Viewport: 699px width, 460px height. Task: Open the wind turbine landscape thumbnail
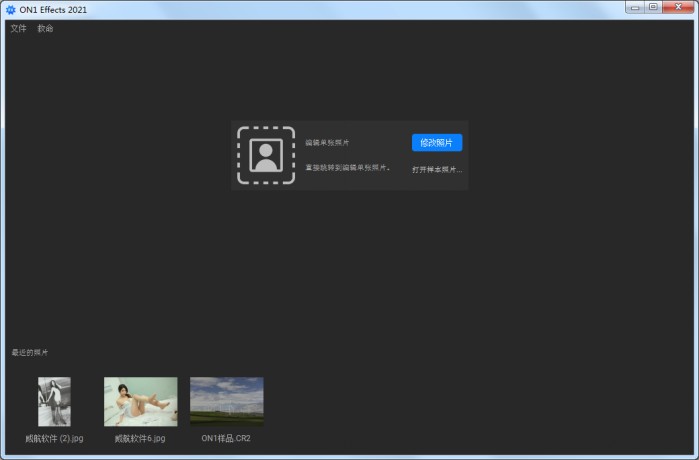(227, 401)
